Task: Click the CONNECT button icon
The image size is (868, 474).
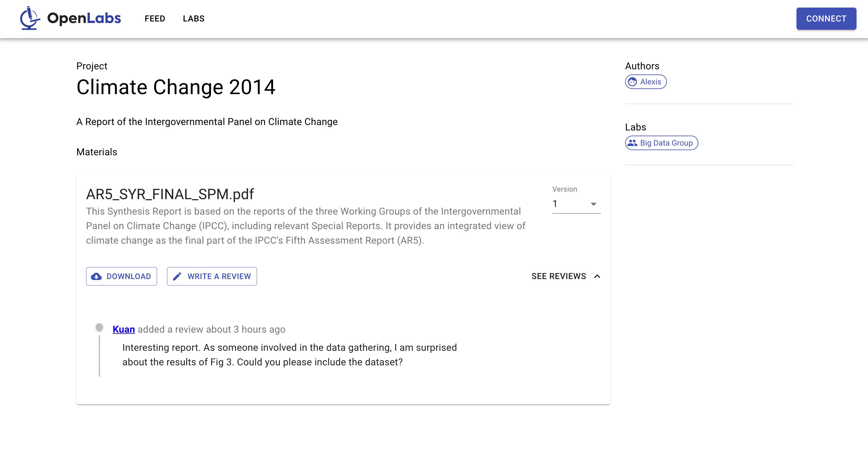Action: [x=825, y=19]
